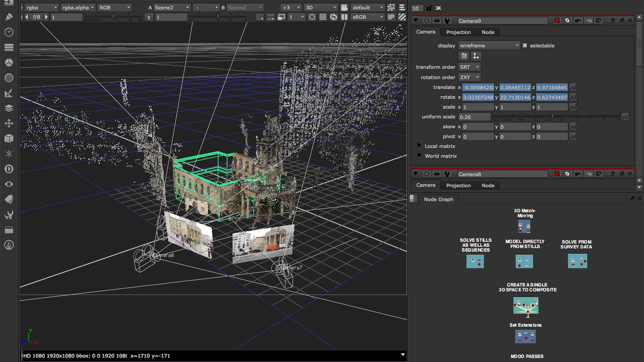Toggle the red node color swatch on Camera9 panel
This screenshot has height=362, width=644.
(557, 20)
